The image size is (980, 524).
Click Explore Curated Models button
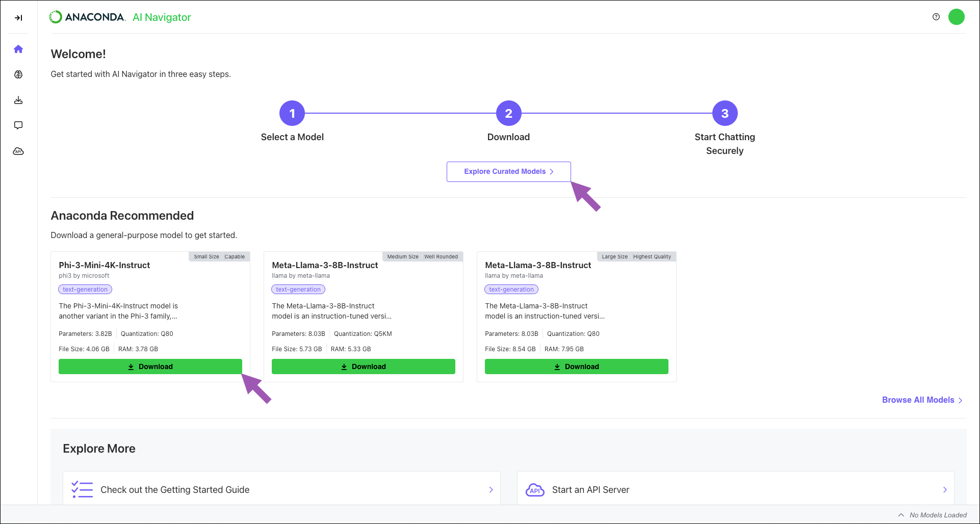508,172
